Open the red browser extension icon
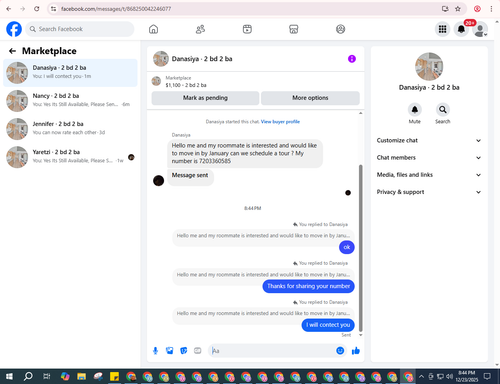Image resolution: width=500 pixels, height=384 pixels. (x=477, y=9)
